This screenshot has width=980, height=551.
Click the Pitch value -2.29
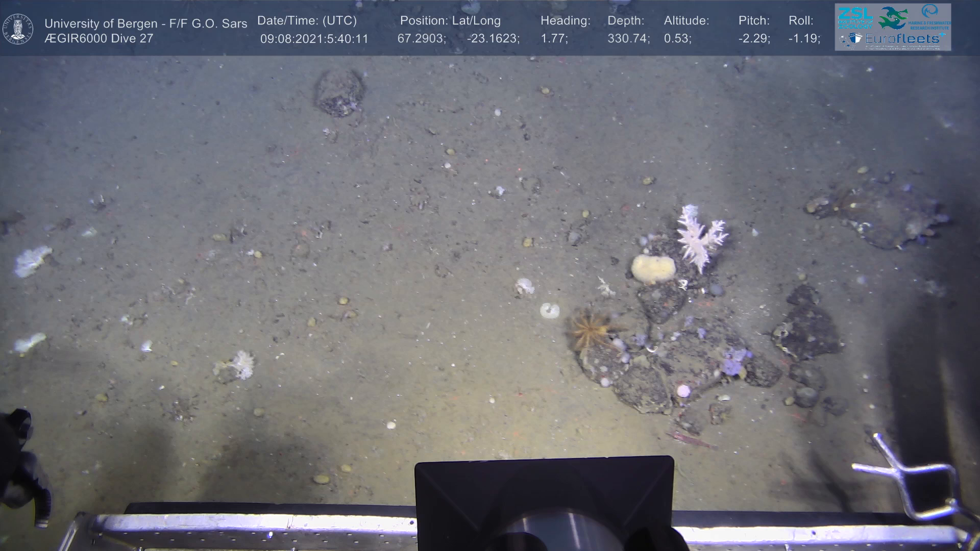(754, 39)
